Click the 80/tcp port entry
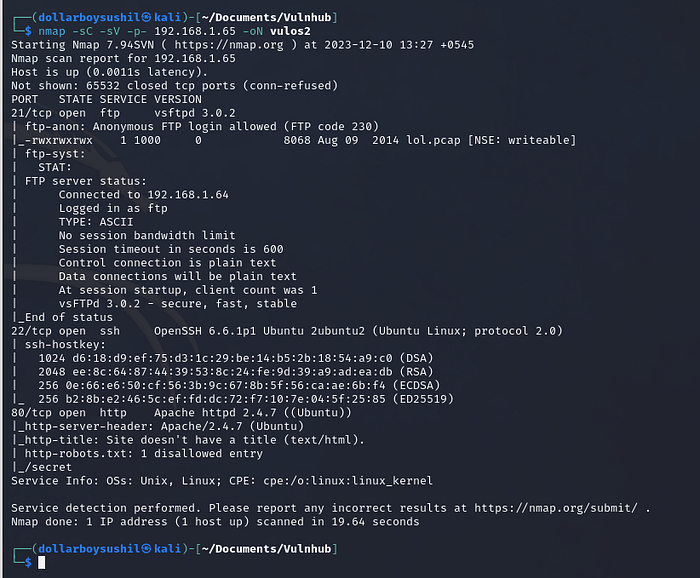The height and width of the screenshot is (578, 700). pyautogui.click(x=31, y=411)
